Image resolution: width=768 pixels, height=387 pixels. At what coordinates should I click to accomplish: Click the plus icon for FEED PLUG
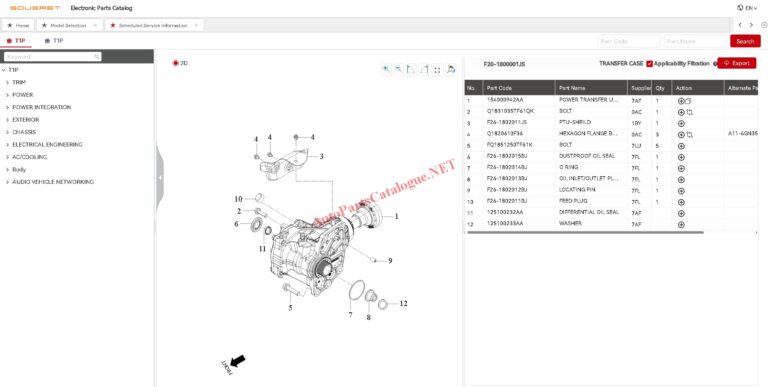click(681, 202)
